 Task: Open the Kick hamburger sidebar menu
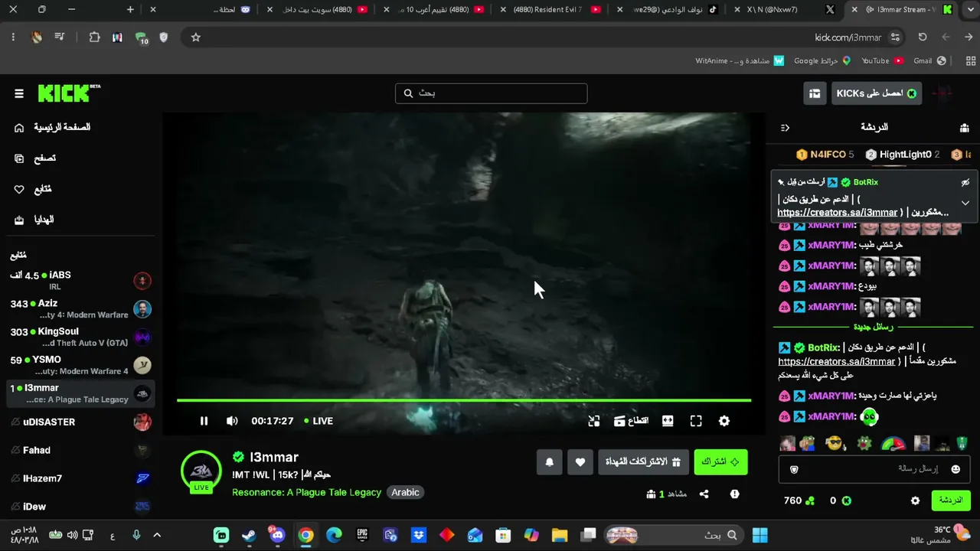(x=19, y=93)
